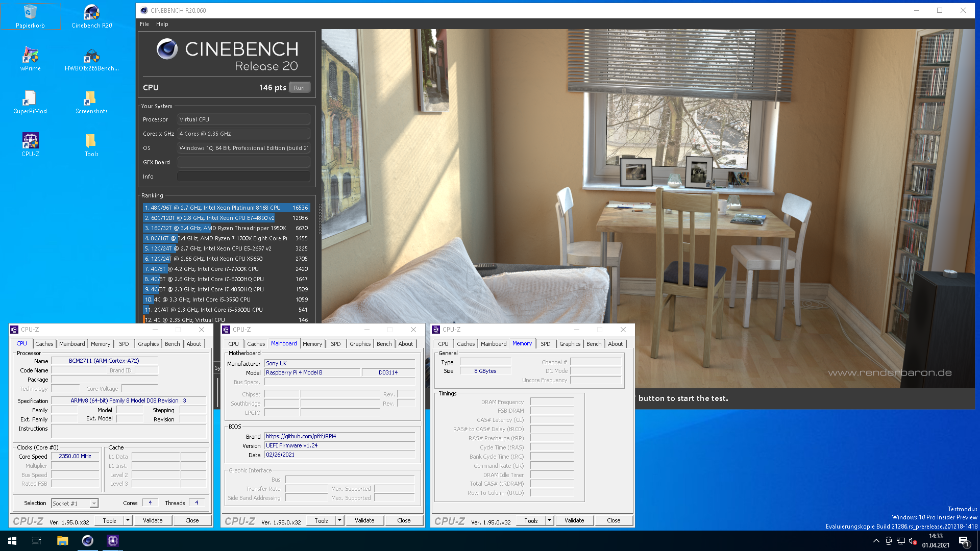Open the Socket #1 selection dropdown
The width and height of the screenshot is (980, 551).
click(75, 504)
